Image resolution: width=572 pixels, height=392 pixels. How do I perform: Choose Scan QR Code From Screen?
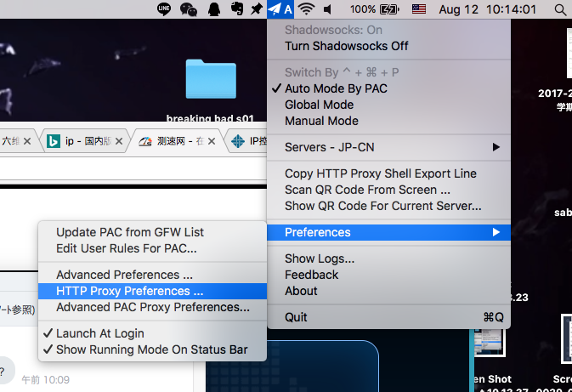[x=388, y=190]
